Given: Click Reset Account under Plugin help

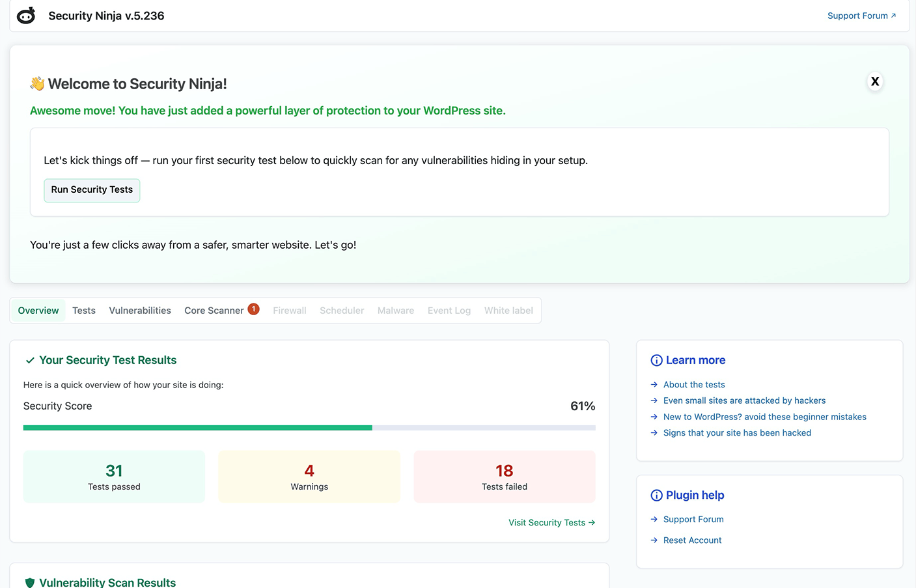Looking at the screenshot, I should click(x=692, y=540).
